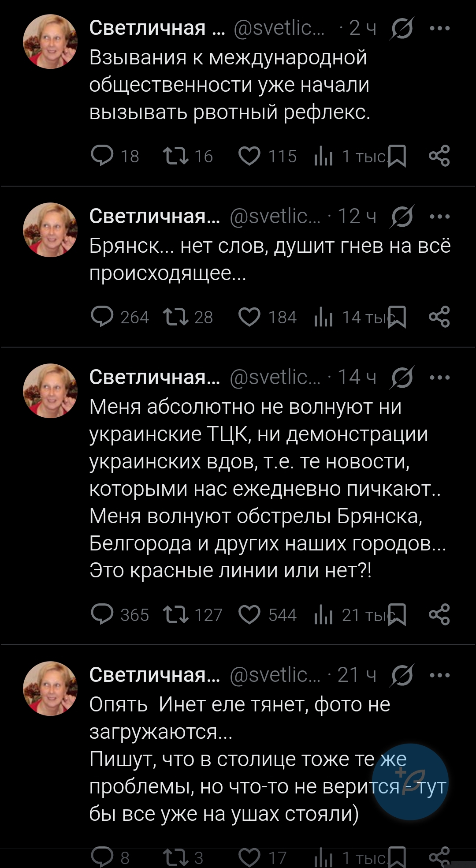Open more menu on the 14 ч tweet
Screen dimensions: 476x868
(439, 378)
